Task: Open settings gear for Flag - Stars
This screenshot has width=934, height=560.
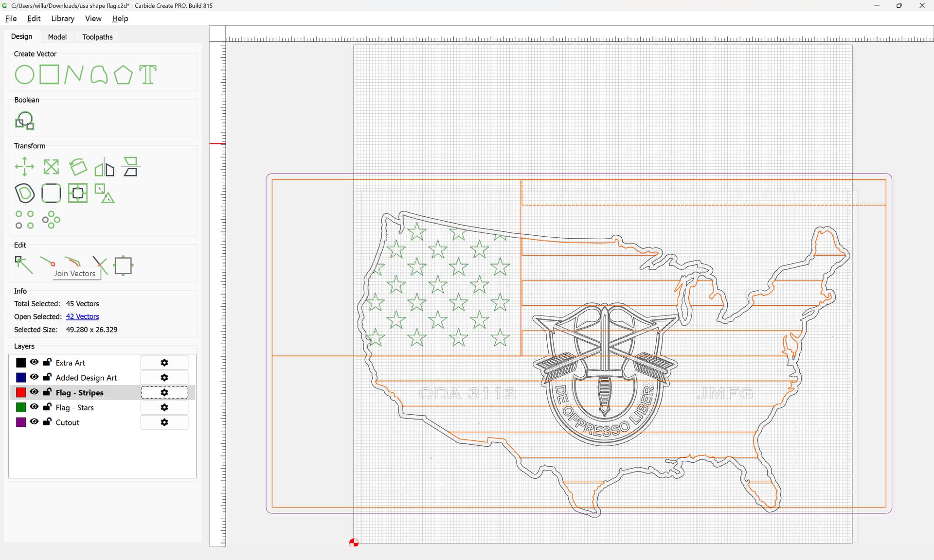Action: 164,407
